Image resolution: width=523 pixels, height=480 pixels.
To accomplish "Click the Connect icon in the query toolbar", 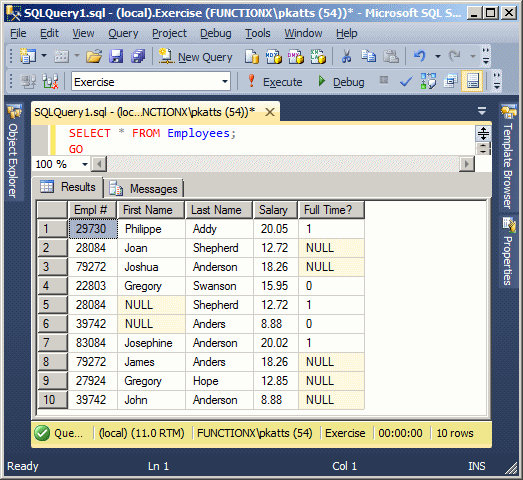I will pyautogui.click(x=28, y=81).
